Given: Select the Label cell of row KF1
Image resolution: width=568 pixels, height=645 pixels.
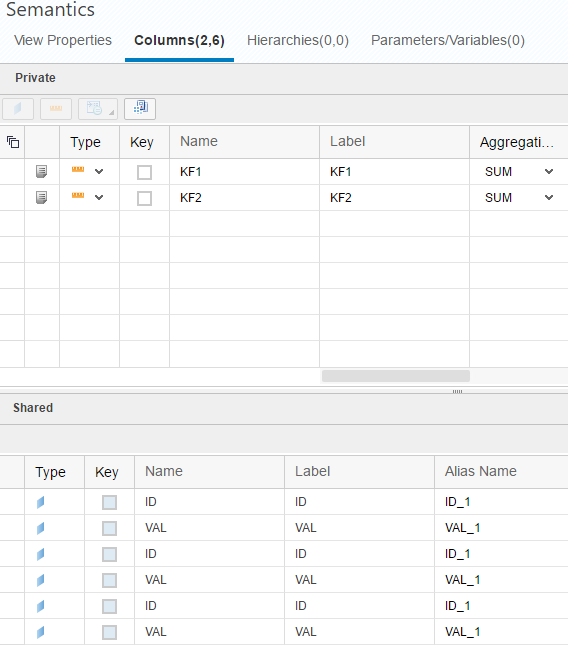Looking at the screenshot, I should (394, 172).
